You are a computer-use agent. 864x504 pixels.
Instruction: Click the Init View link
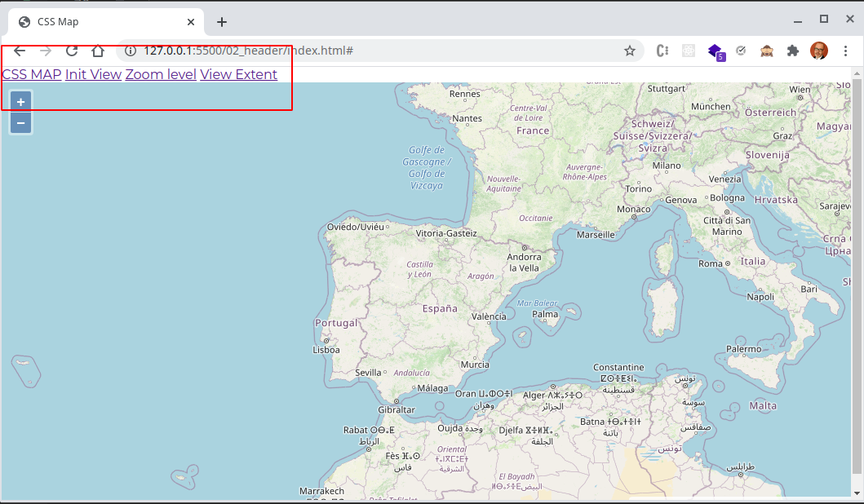click(x=93, y=74)
